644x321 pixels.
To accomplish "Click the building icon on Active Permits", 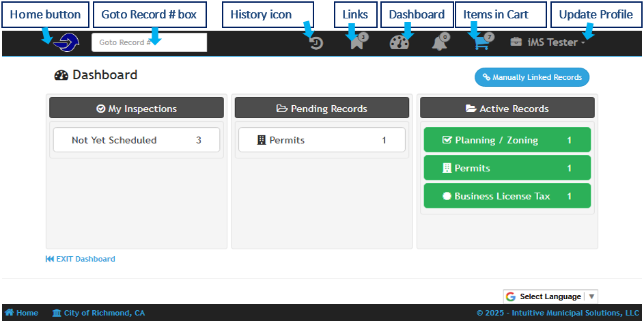I will 447,168.
